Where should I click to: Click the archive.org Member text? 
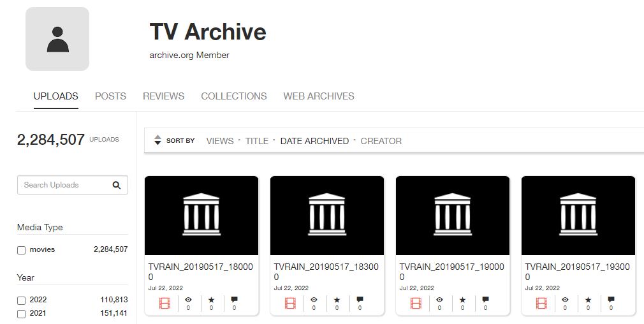click(189, 55)
